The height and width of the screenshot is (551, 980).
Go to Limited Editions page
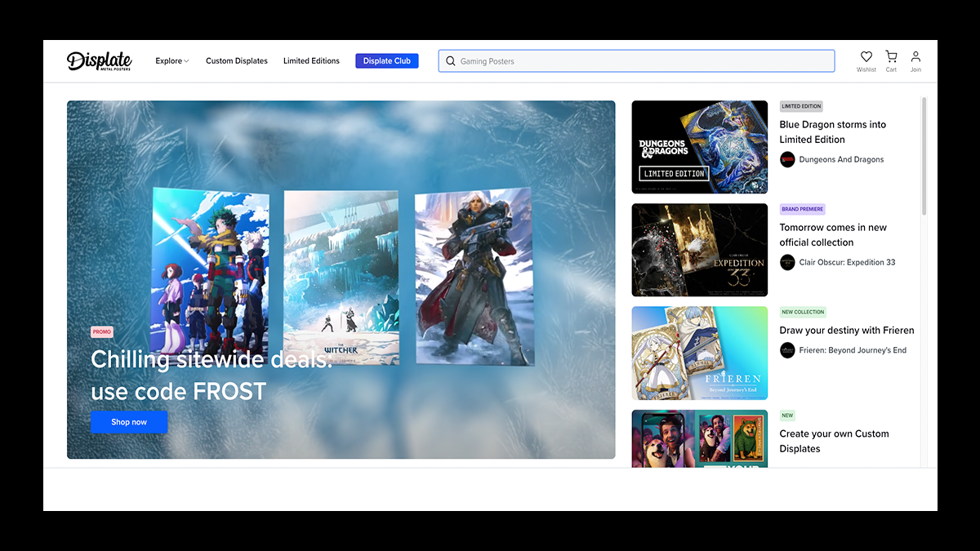click(x=311, y=61)
